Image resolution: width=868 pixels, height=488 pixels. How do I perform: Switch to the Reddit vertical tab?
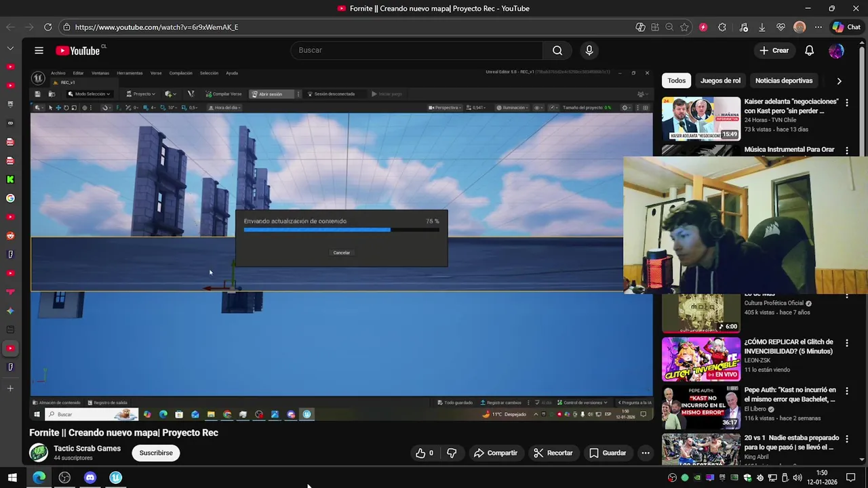point(10,236)
